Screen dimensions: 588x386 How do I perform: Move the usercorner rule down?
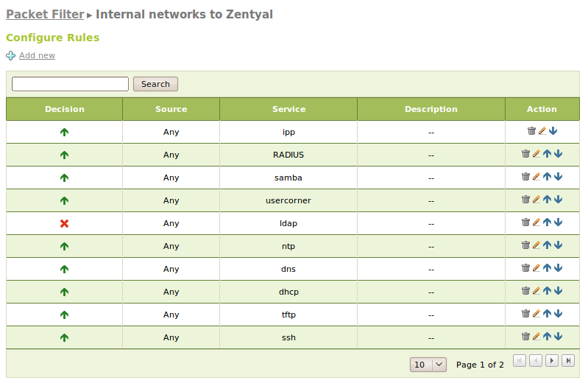pos(559,200)
